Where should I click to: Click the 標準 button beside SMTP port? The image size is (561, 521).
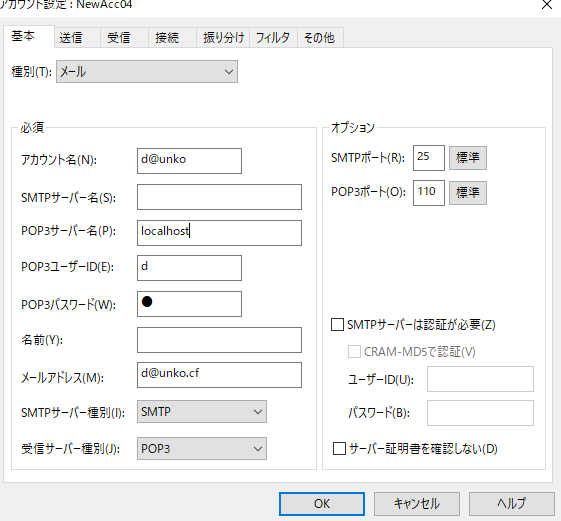point(468,157)
